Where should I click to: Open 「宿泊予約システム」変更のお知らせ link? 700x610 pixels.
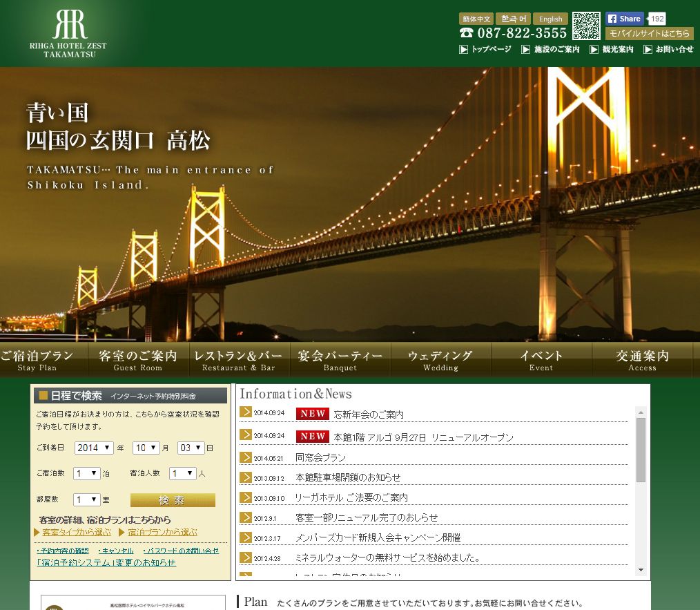coord(106,562)
